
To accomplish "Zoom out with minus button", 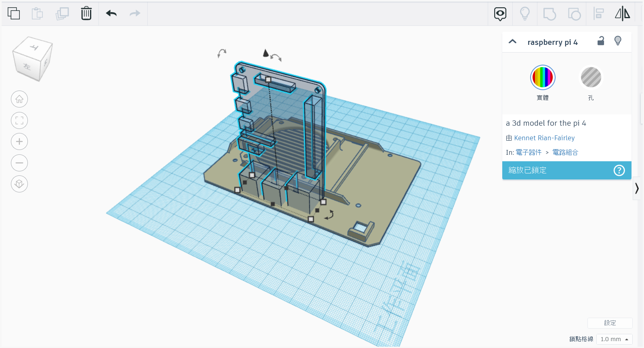I will pos(19,163).
